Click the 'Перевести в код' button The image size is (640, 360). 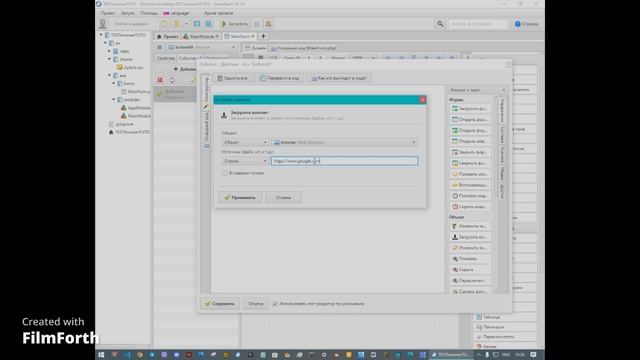pyautogui.click(x=280, y=78)
